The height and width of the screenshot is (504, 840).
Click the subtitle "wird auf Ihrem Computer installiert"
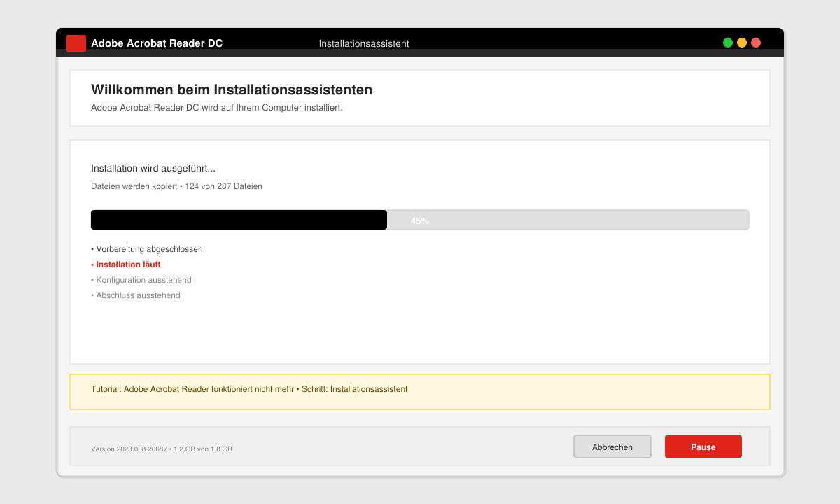point(272,108)
